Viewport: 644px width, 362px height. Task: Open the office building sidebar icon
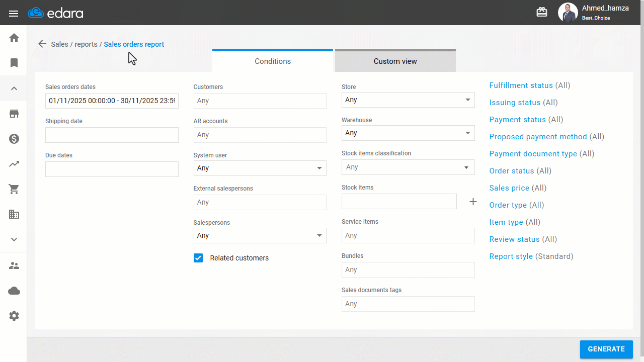click(x=14, y=214)
